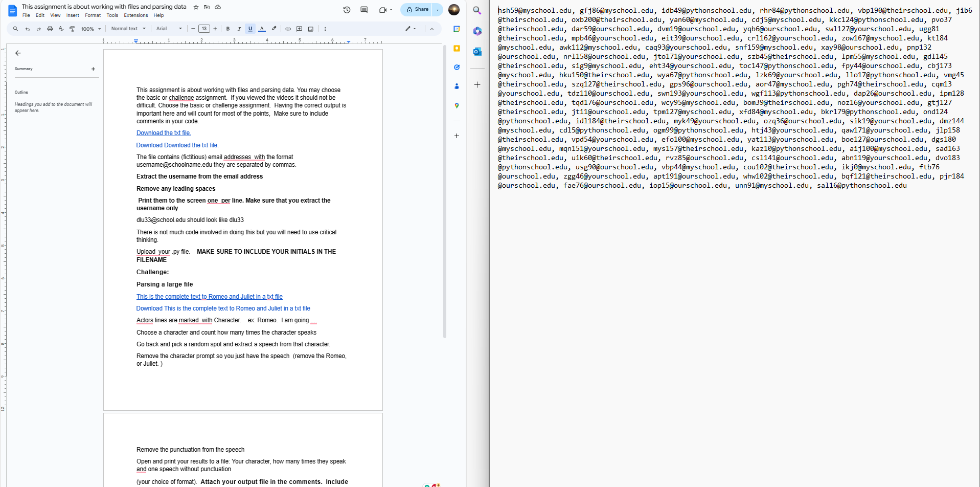Screen dimensions: 980x487
Task: Add a new summary in the Summary panel
Action: [93, 69]
